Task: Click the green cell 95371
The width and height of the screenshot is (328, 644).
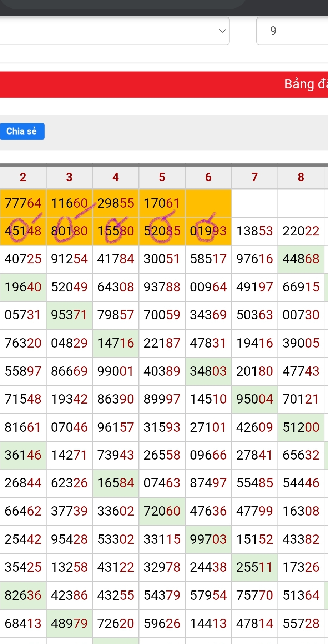Action: click(x=69, y=315)
